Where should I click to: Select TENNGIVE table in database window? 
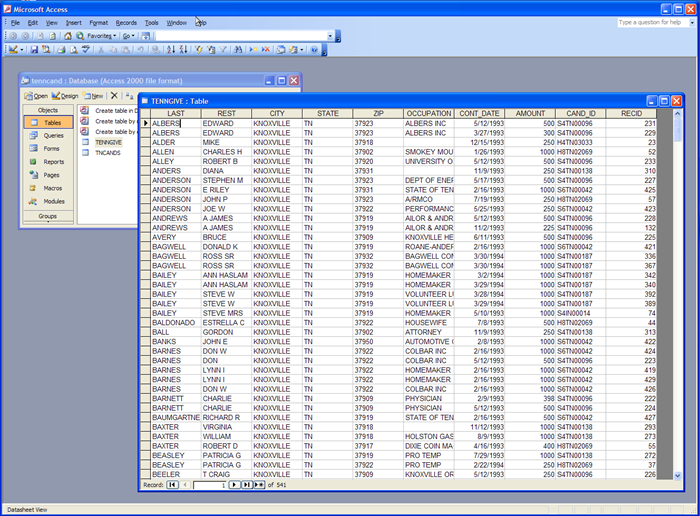click(x=108, y=142)
